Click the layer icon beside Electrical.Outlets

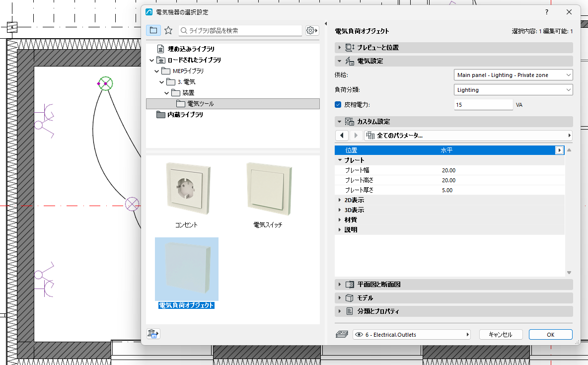[x=342, y=334]
